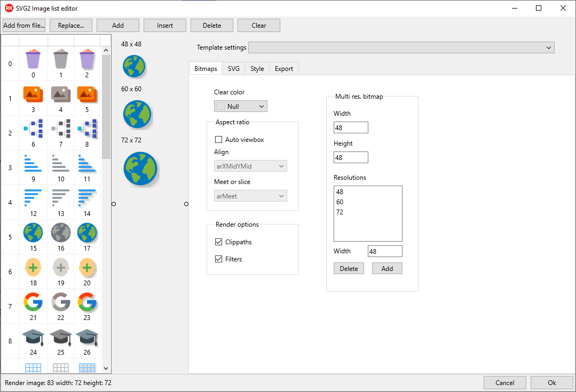Open the Meet or slice dropdown
Image resolution: width=576 pixels, height=392 pixels.
coord(247,196)
